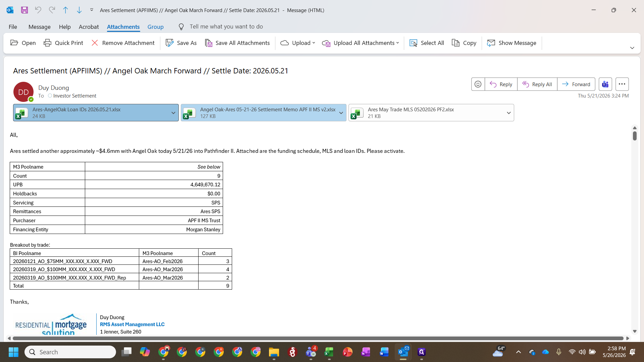The image size is (644, 362).
Task: Go to next item with down arrow
Action: click(x=79, y=10)
